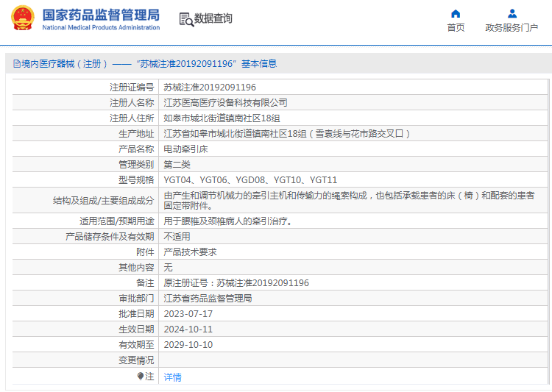This screenshot has height=392, width=552.
Task: Click the lightbulb icon beside 注
Action: click(141, 377)
